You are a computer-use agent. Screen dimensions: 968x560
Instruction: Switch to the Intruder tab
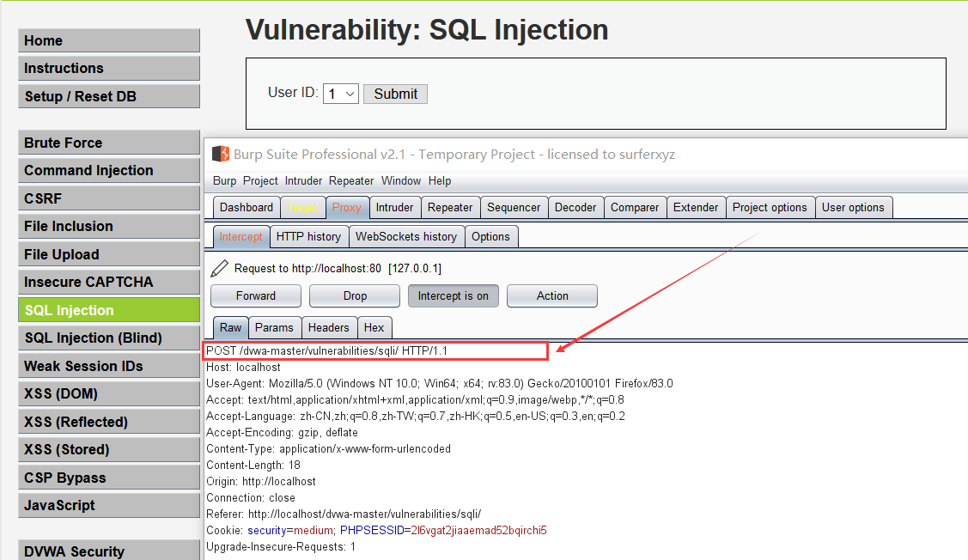[x=394, y=207]
